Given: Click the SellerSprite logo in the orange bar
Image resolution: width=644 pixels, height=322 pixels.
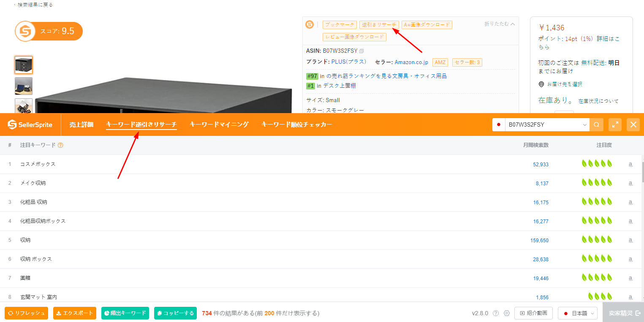Looking at the screenshot, I should click(x=30, y=124).
